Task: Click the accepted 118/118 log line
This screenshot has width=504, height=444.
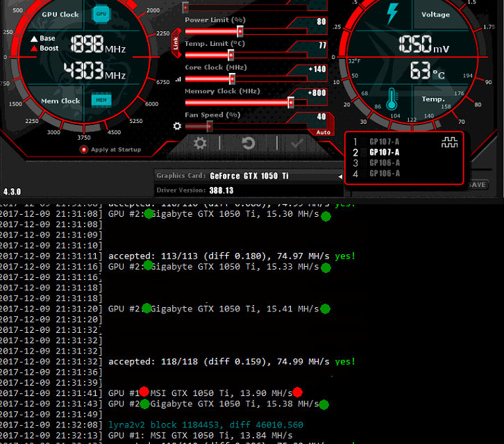Action: (x=232, y=361)
